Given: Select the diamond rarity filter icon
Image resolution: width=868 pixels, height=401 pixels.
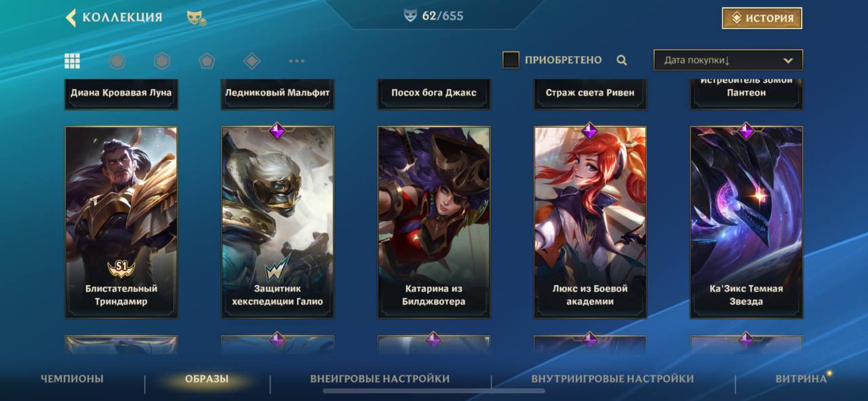Looking at the screenshot, I should click(x=252, y=61).
